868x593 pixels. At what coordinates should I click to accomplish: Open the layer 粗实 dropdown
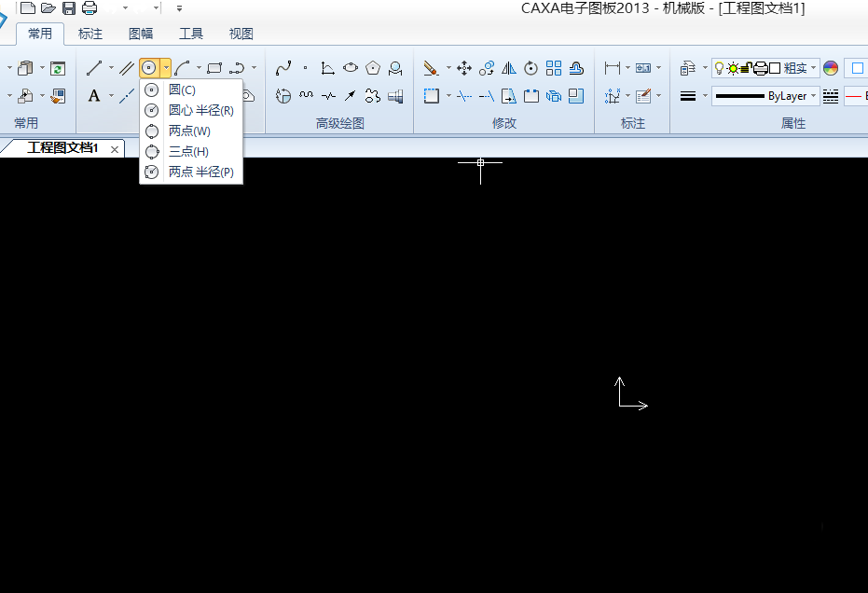pos(813,68)
